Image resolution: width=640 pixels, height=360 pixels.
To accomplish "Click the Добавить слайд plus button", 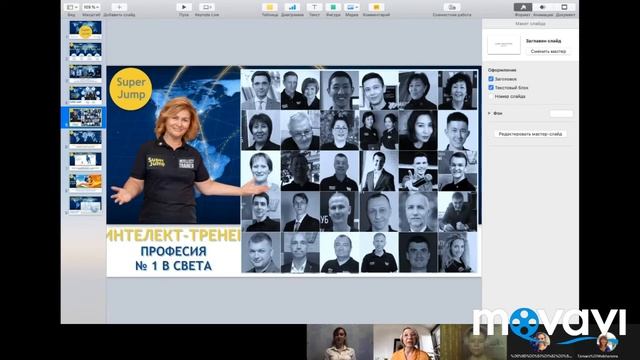I will [x=119, y=7].
